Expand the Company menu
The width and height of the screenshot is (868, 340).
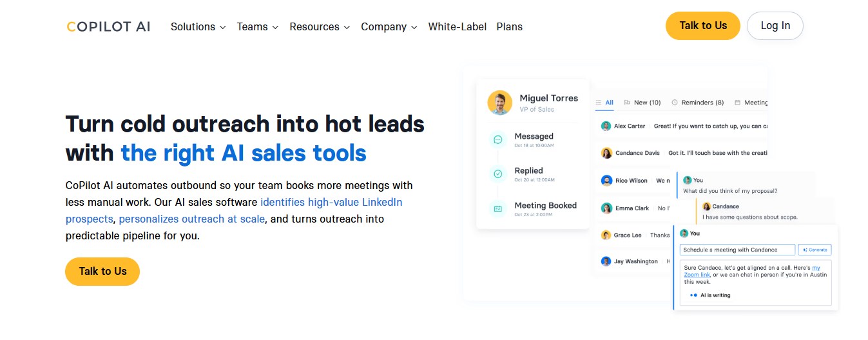point(389,26)
